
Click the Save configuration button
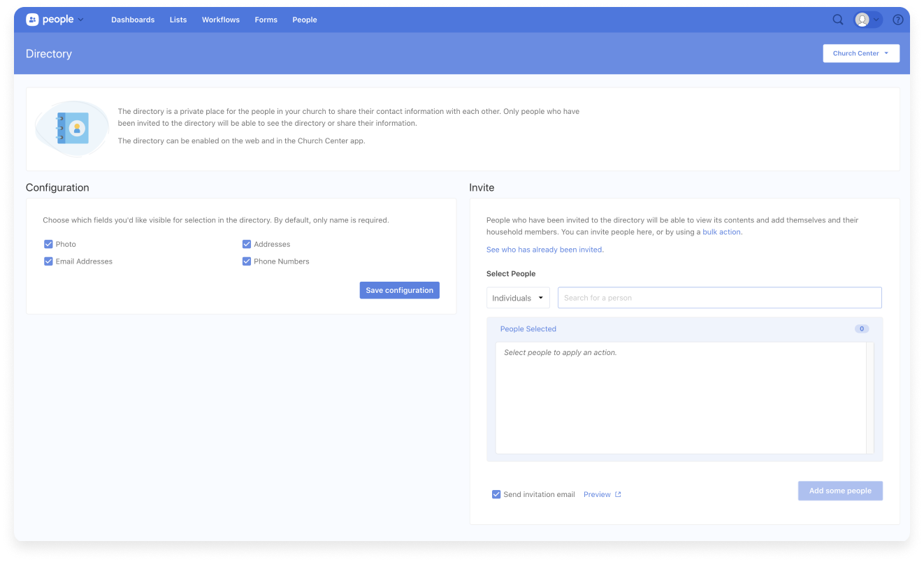click(399, 289)
